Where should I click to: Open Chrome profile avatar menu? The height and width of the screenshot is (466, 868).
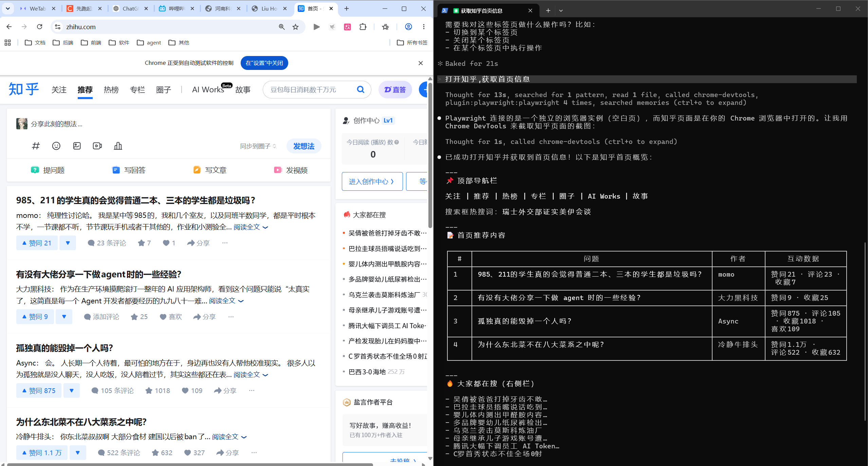point(409,27)
